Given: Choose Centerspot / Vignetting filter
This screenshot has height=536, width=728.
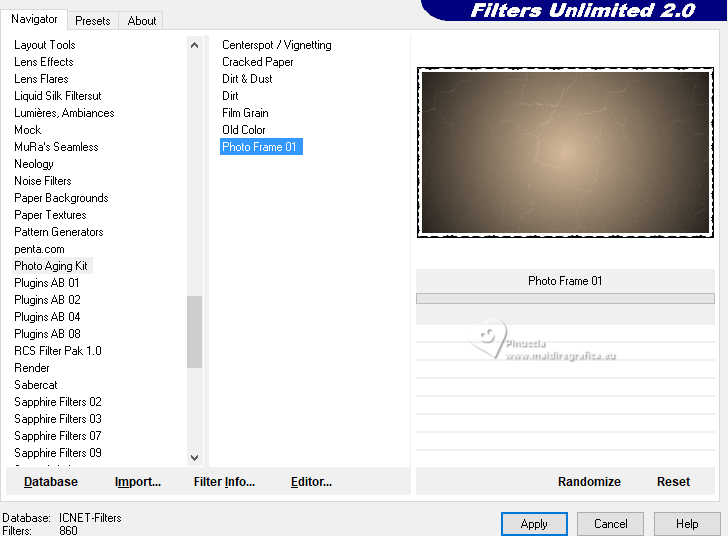Looking at the screenshot, I should click(x=277, y=45).
